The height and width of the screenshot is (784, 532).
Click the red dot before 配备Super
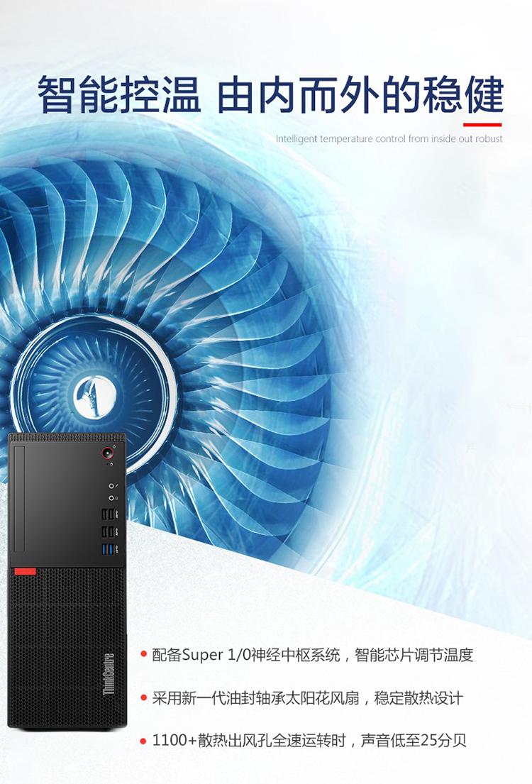point(143,654)
